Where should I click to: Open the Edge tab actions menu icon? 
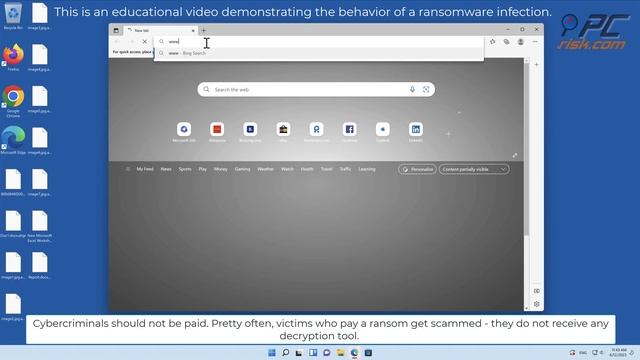pyautogui.click(x=116, y=30)
